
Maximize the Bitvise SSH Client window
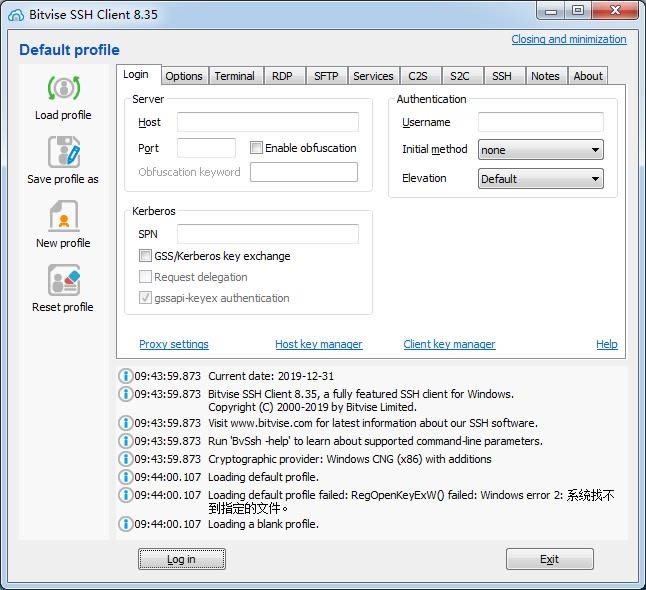click(578, 11)
